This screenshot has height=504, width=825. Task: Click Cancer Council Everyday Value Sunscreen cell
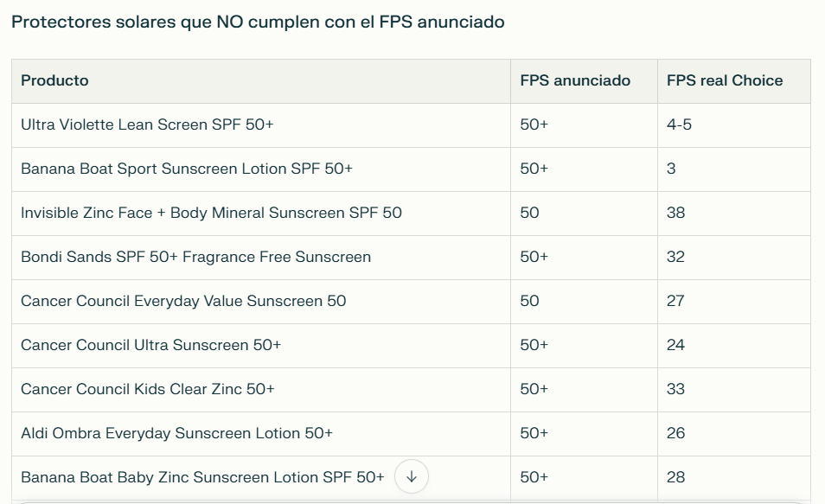(261, 302)
